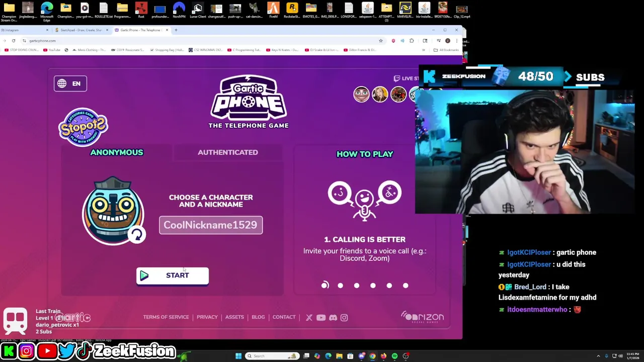Viewport: 644px width, 362px height.
Task: Click chat username Bred_Lord
Action: [x=530, y=287]
